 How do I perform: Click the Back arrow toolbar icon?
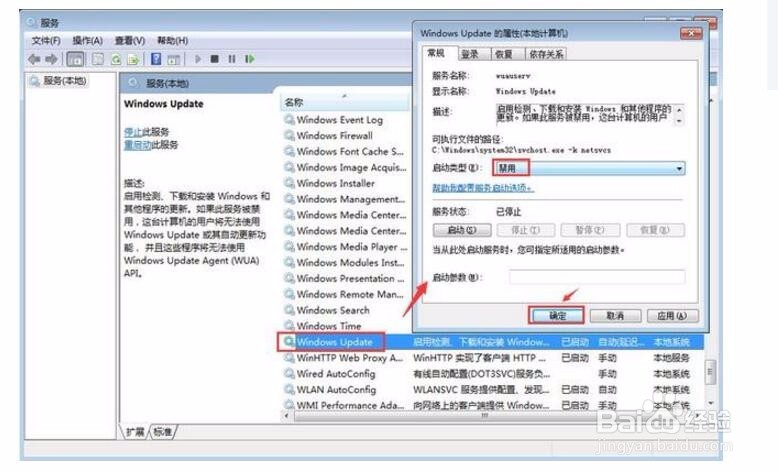pyautogui.click(x=34, y=60)
